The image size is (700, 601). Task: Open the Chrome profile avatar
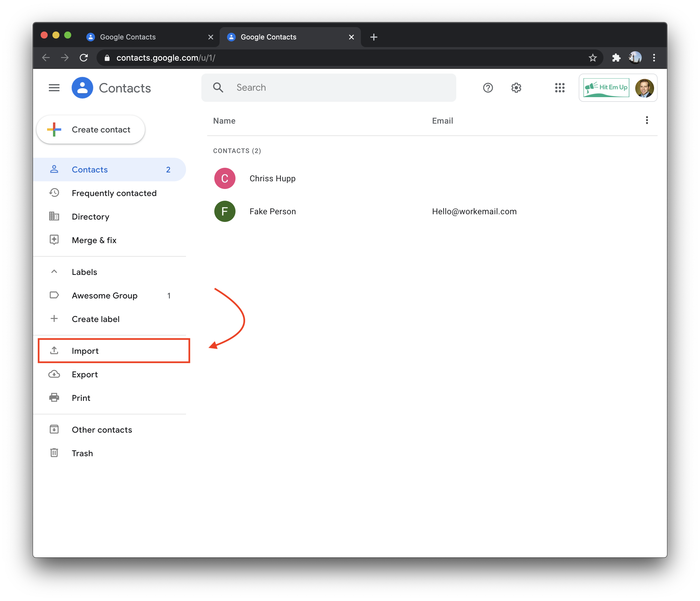click(x=635, y=58)
